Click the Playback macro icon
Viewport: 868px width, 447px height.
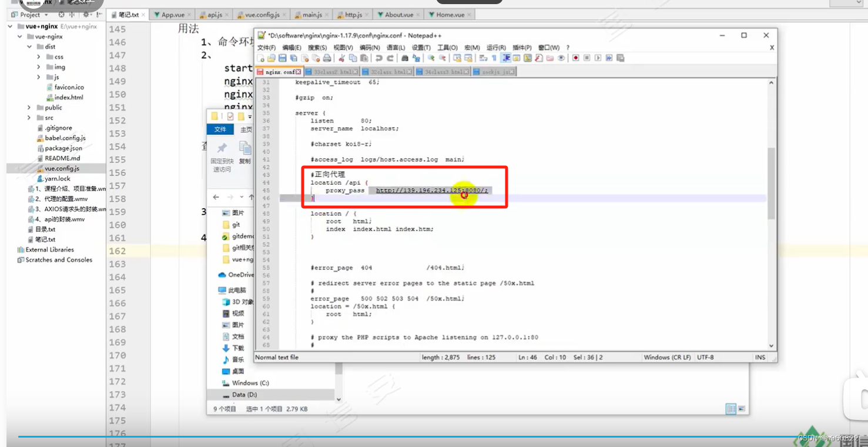click(x=598, y=58)
